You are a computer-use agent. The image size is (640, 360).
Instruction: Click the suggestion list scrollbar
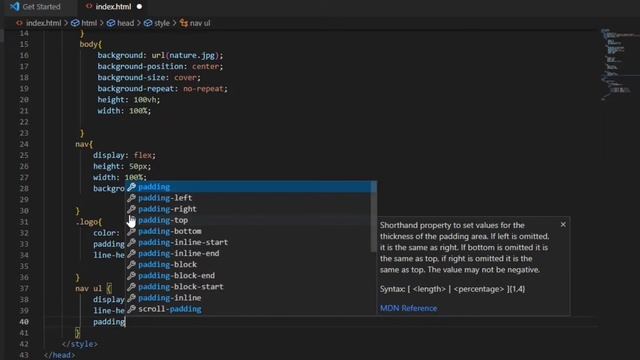[x=373, y=217]
